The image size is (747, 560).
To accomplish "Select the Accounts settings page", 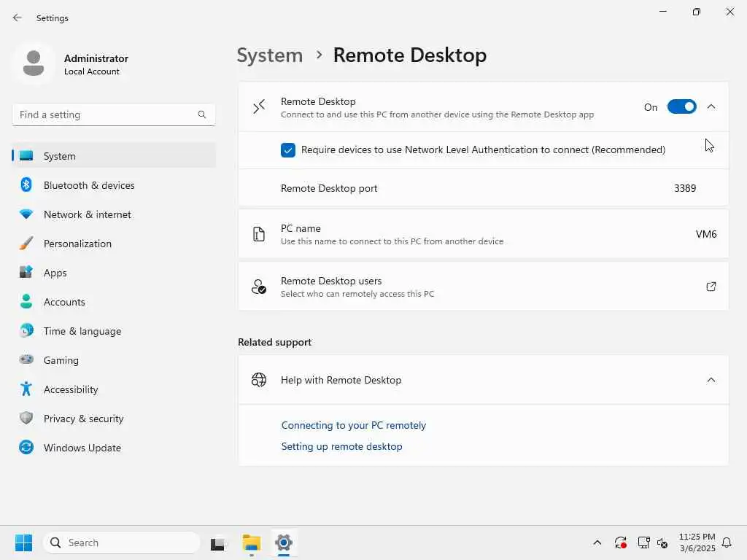I will [113, 302].
